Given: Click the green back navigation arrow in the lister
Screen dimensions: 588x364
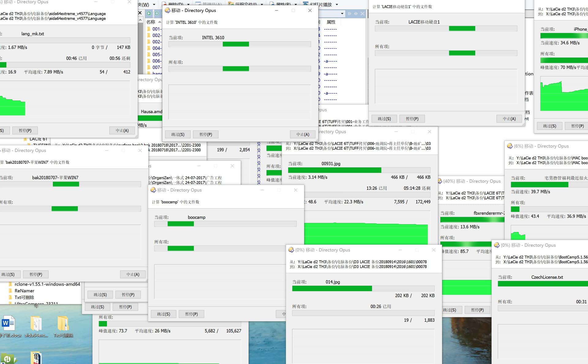Looking at the screenshot, I should click(149, 13).
